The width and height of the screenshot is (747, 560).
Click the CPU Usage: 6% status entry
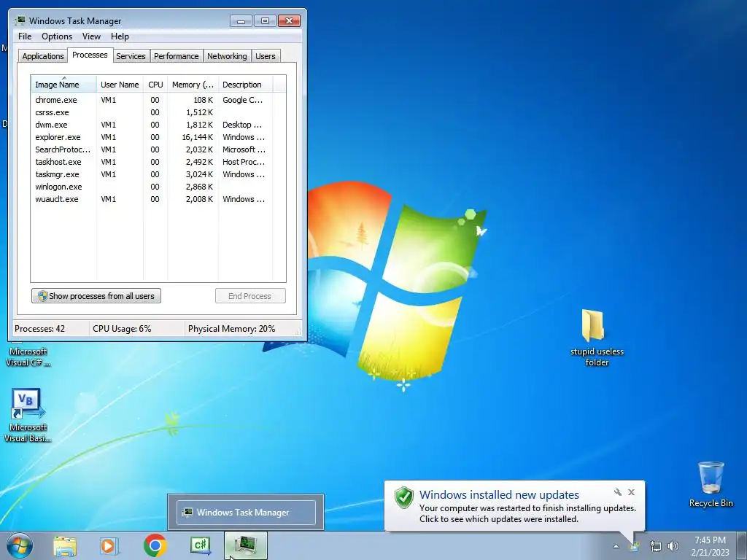point(122,329)
